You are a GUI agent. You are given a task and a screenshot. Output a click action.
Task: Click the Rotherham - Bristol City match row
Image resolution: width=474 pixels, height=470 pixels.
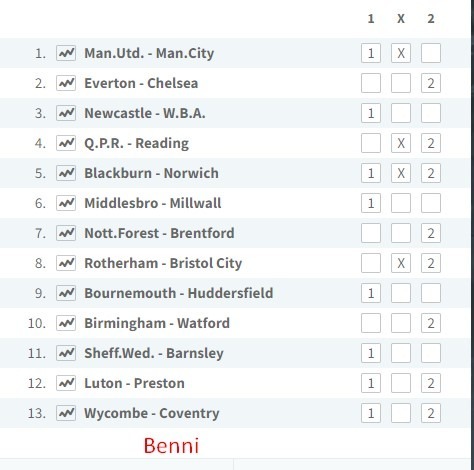coord(235,263)
